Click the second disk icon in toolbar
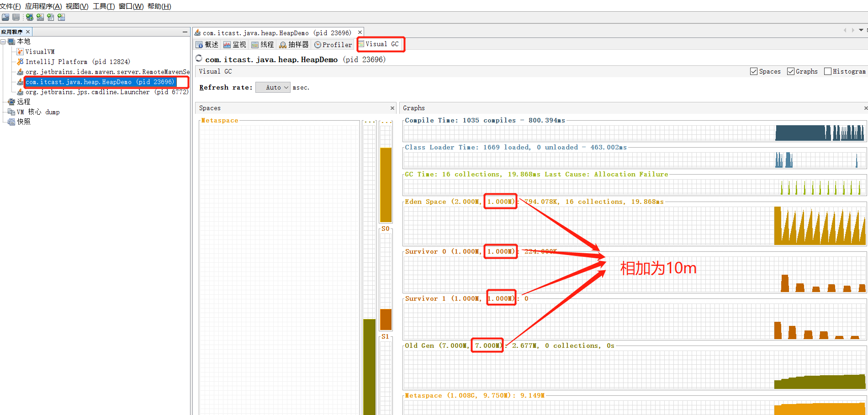 (x=16, y=17)
